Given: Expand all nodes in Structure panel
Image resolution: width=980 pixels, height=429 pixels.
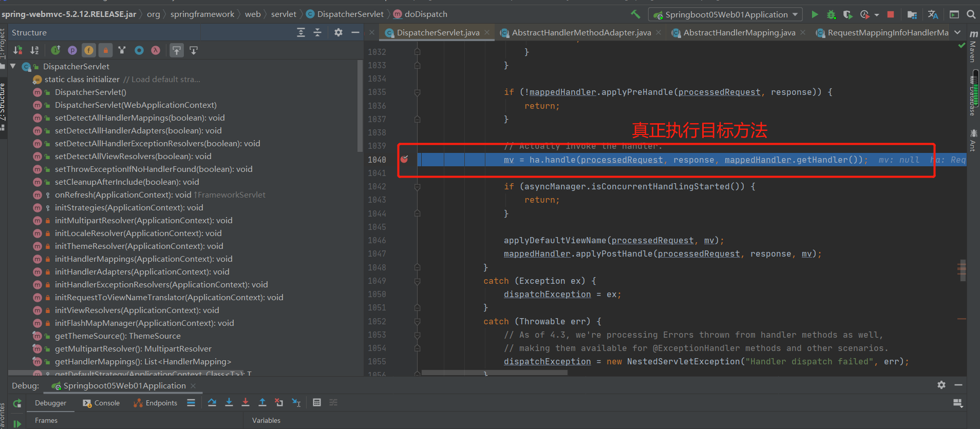Looking at the screenshot, I should [301, 32].
